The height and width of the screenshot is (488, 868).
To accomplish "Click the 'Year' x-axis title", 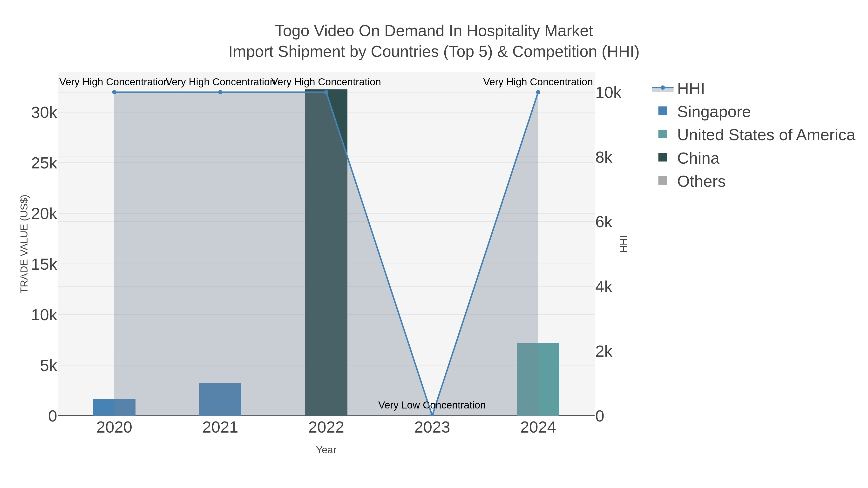I will coord(326,450).
